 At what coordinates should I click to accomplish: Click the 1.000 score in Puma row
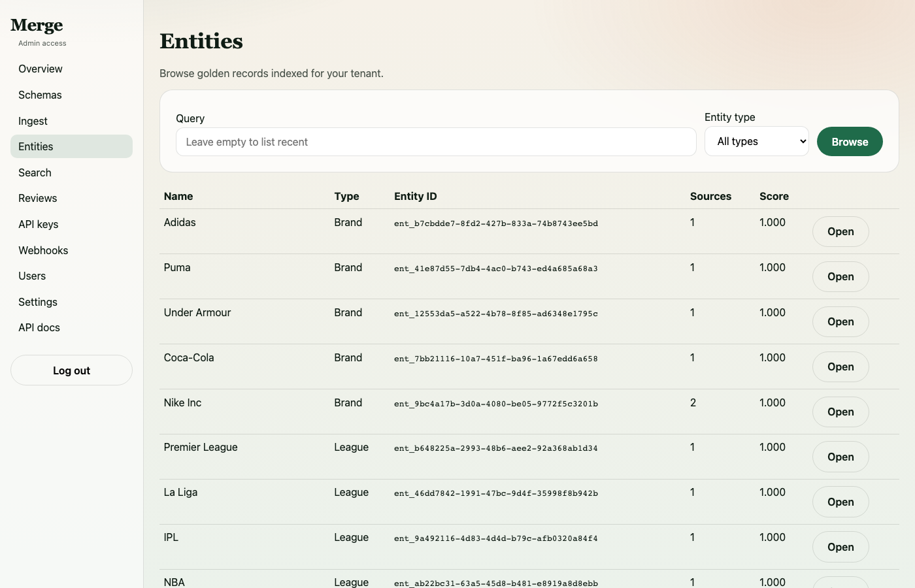point(773,267)
